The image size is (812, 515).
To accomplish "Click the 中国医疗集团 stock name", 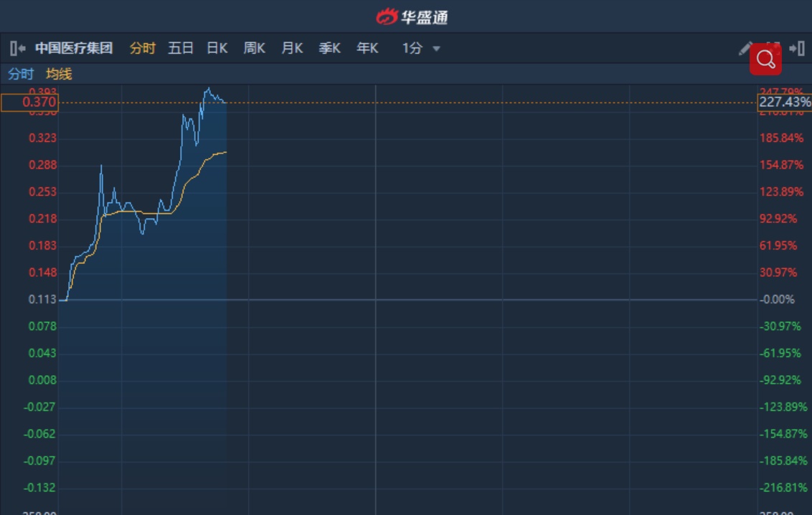I will point(74,49).
